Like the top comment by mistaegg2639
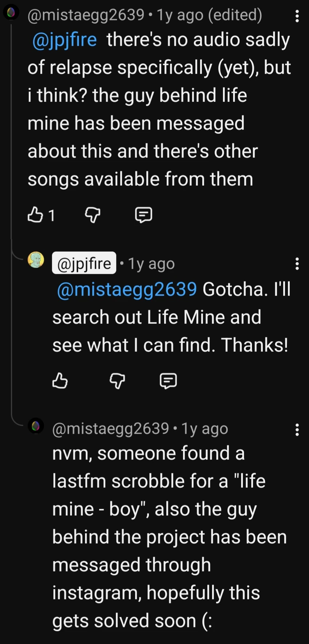 [35, 215]
